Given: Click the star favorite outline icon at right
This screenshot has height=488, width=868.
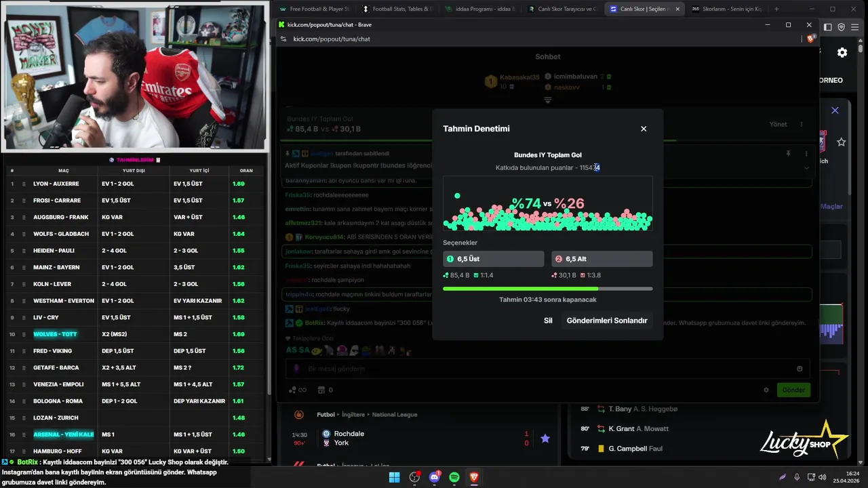Looking at the screenshot, I should (x=842, y=142).
